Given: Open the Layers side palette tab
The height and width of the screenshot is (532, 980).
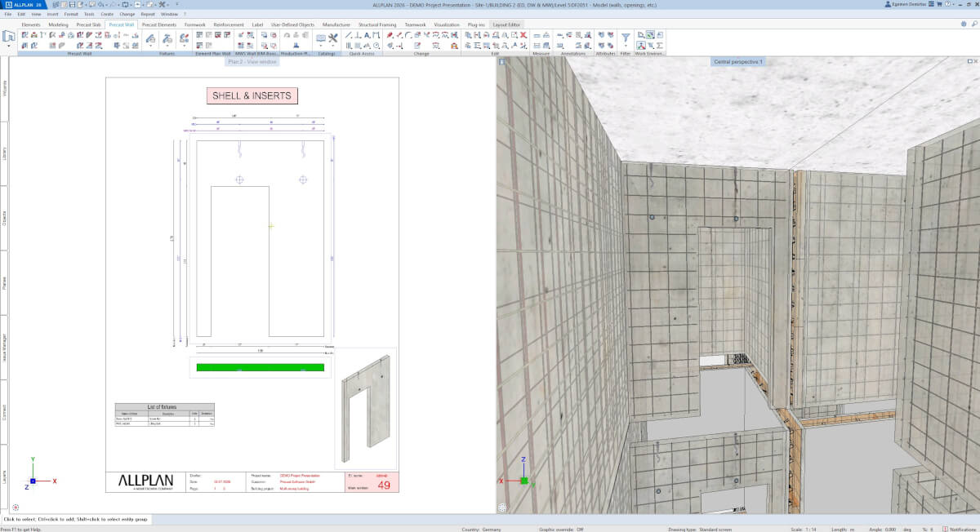Looking at the screenshot, I should (x=4, y=477).
